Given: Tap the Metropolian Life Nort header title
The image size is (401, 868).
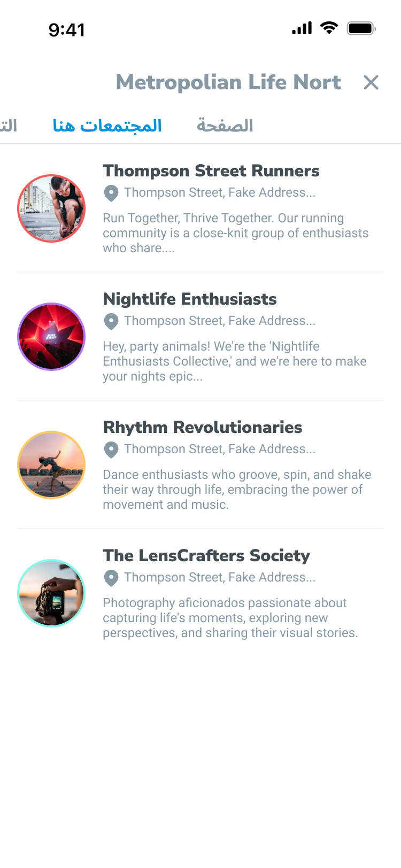Looking at the screenshot, I should (228, 82).
